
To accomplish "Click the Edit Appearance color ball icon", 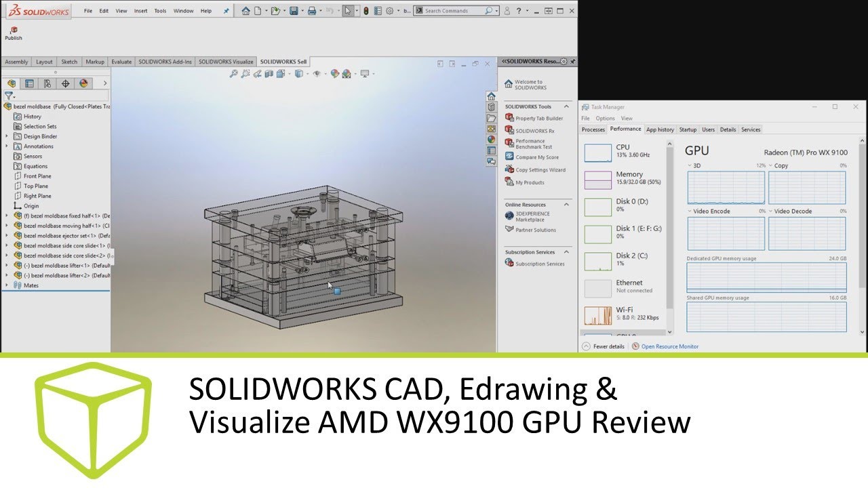I will [335, 74].
